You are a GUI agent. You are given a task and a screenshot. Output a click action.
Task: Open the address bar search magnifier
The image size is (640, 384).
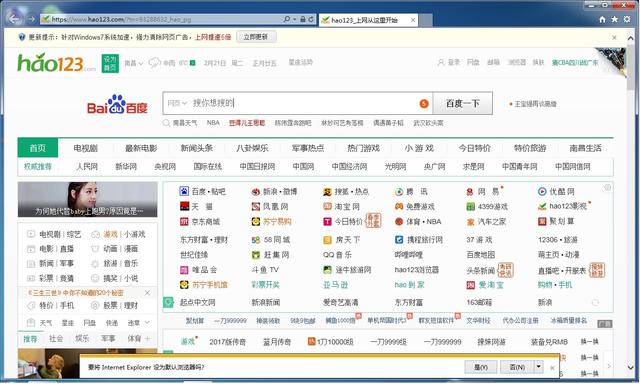pos(287,19)
